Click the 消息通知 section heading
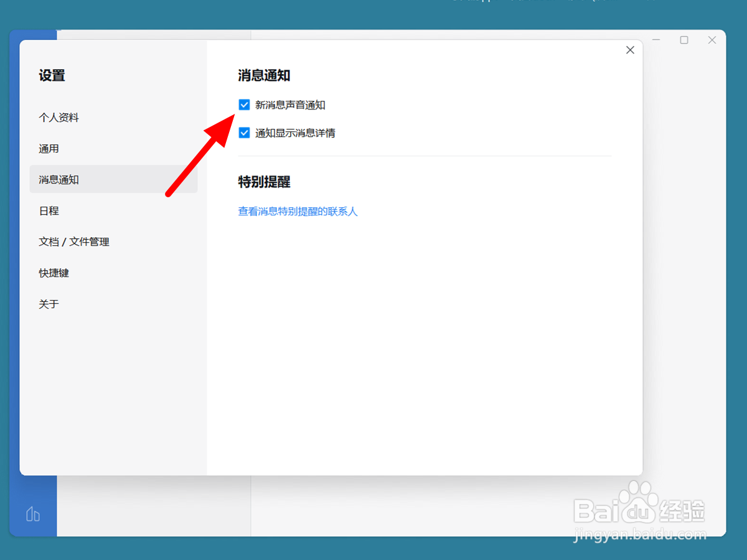Screen dimensions: 747x560 (264, 75)
